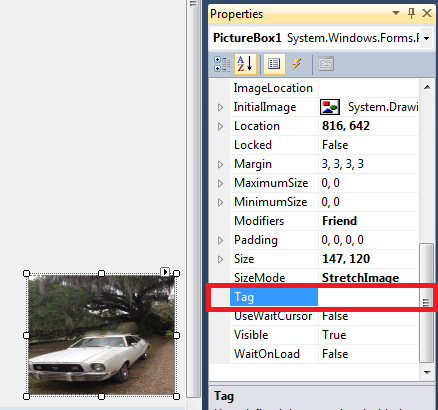Expand the Size property

[x=220, y=259]
